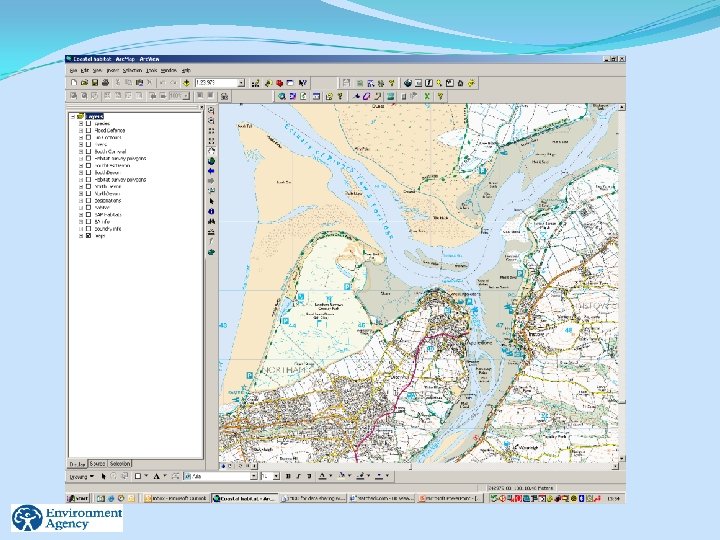Go to next extent arrow
Image resolution: width=720 pixels, height=540 pixels.
(211, 181)
